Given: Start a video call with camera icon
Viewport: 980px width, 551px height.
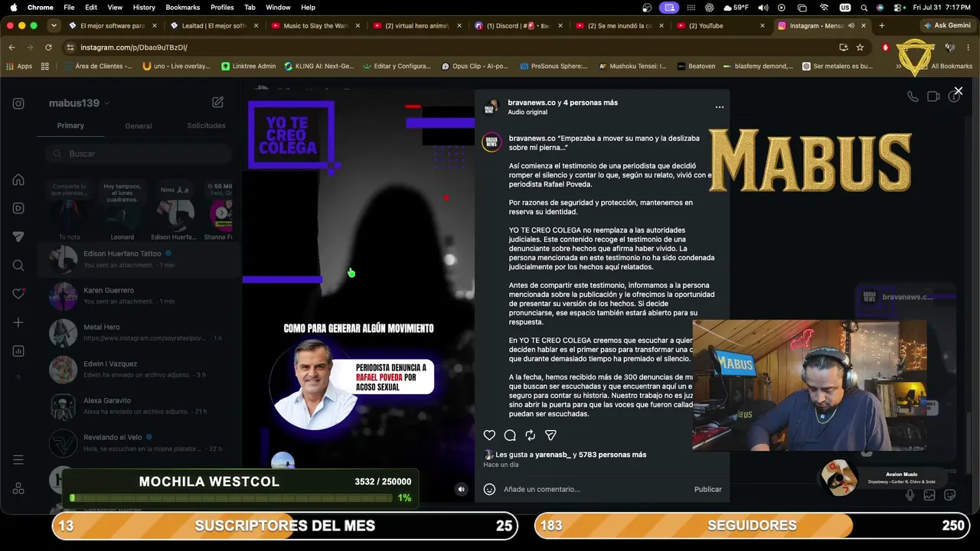Looking at the screenshot, I should 933,96.
